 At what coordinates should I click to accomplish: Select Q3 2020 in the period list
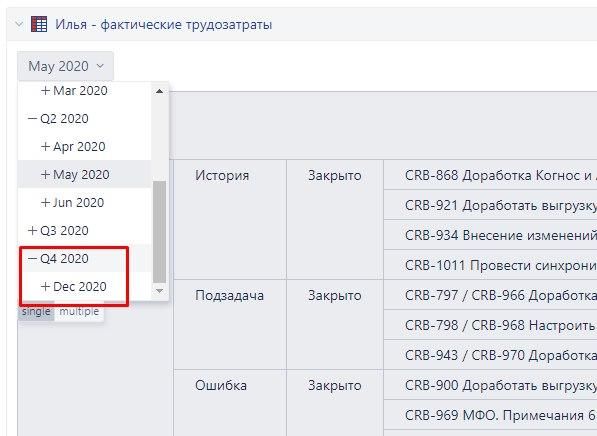pyautogui.click(x=64, y=231)
